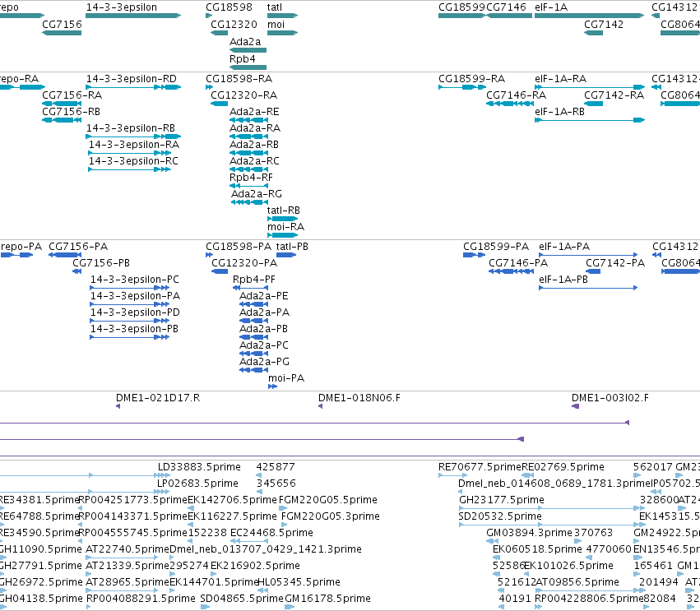Select transcript CG7156-RA
700x611 pixels.
click(x=62, y=104)
